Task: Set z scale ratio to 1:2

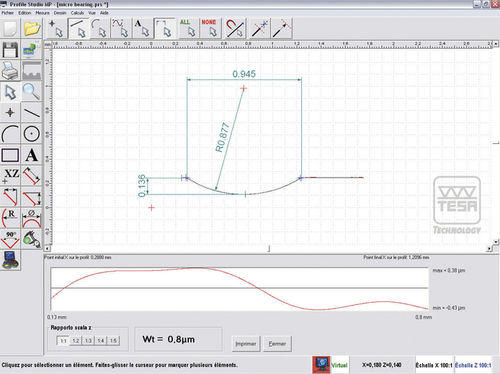Action: pyautogui.click(x=76, y=341)
